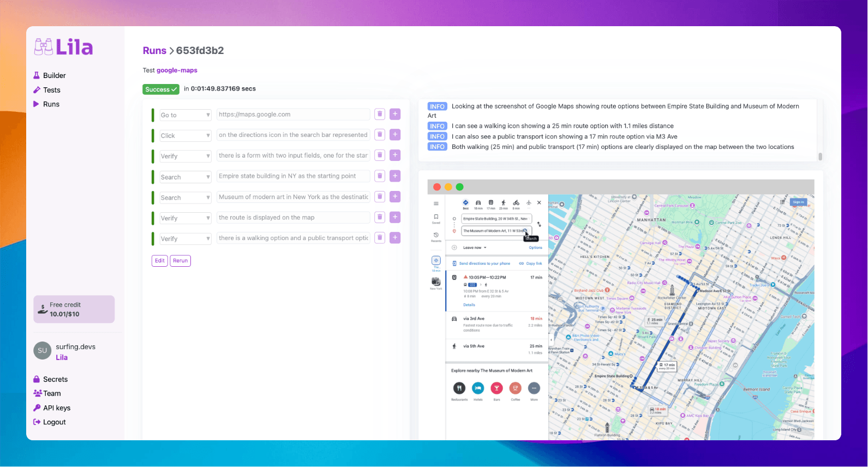Delete the 'route is displayed' Verify step
Screen dimensions: 868x467
tap(380, 217)
